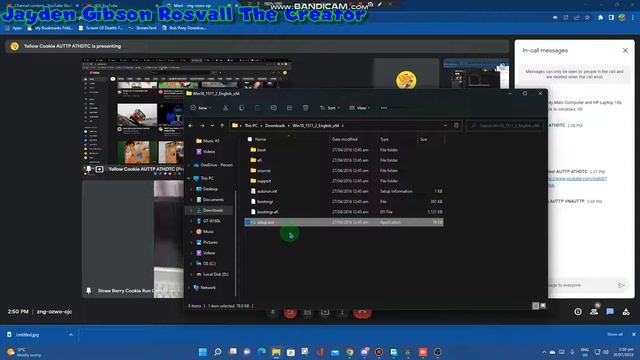Image resolution: width=640 pixels, height=360 pixels.
Task: Toggle Meet chat icon
Action: [610, 312]
